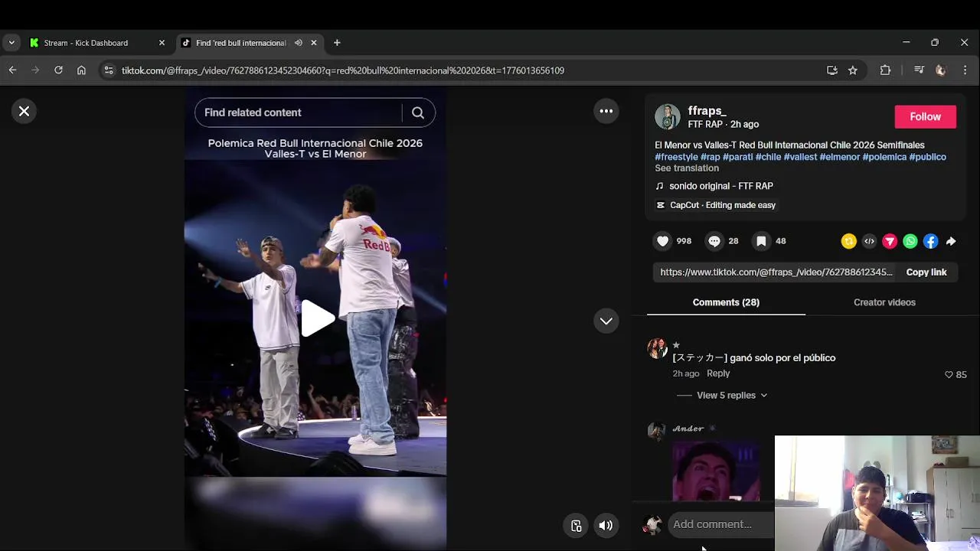Switch to Creator videos tab
Screen dimensions: 980x551
point(884,302)
